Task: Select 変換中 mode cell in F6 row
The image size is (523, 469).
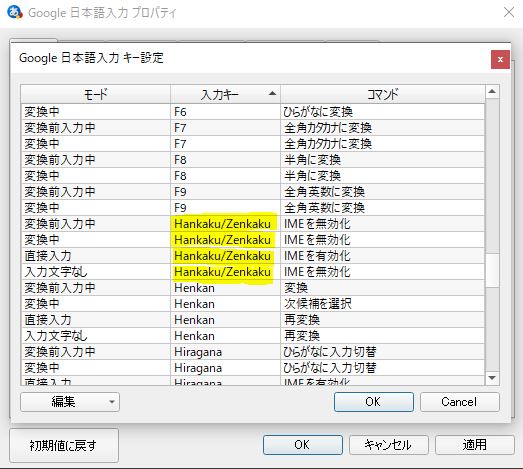Action: tap(96, 112)
